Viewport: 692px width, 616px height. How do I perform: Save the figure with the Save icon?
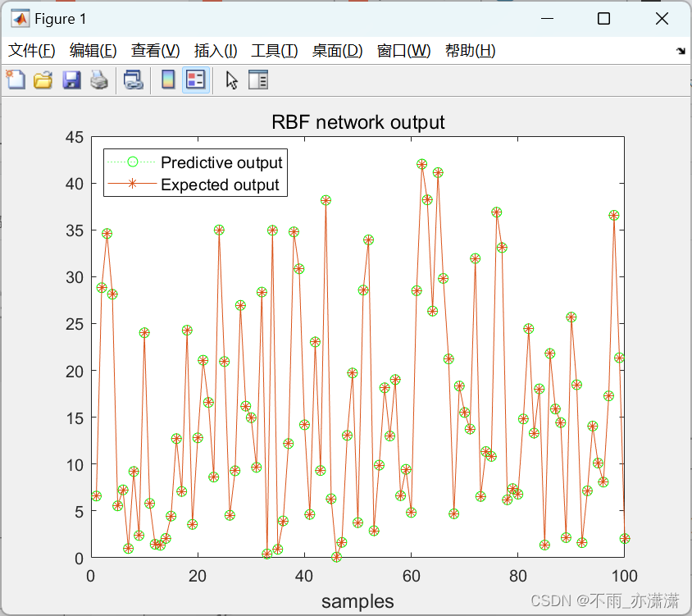pos(71,80)
